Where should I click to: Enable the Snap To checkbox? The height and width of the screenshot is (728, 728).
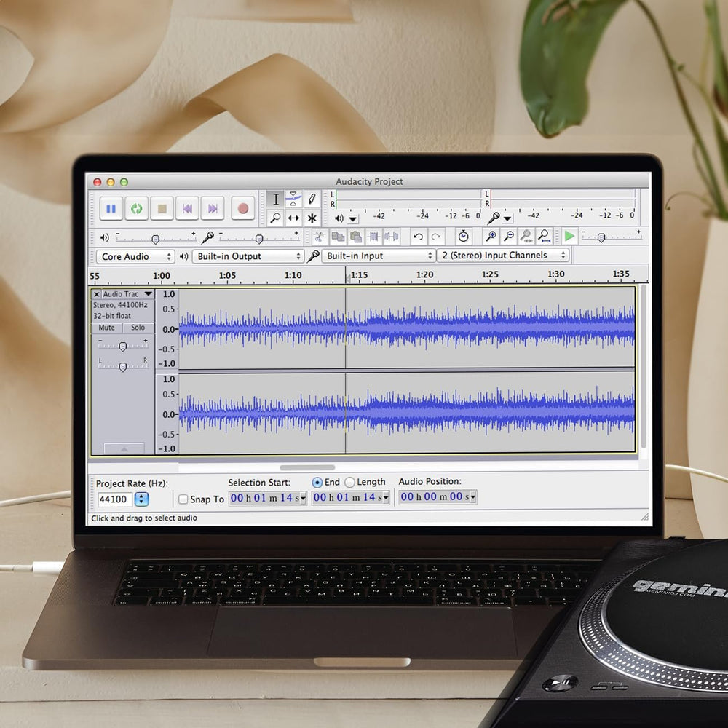coord(183,499)
